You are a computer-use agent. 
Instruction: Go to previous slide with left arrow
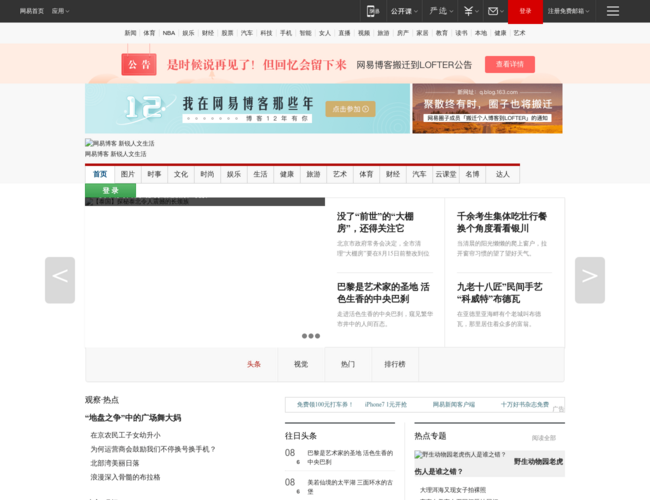click(x=60, y=280)
